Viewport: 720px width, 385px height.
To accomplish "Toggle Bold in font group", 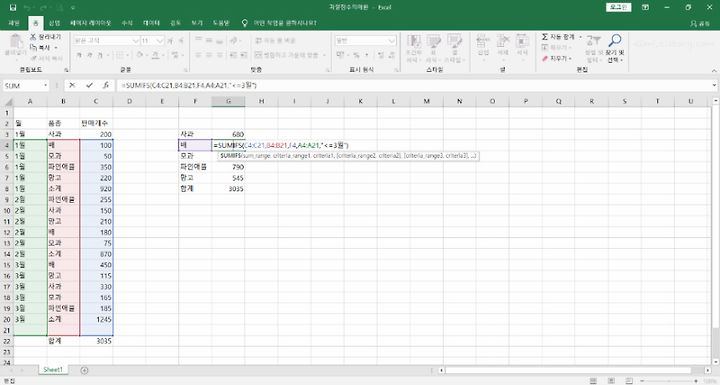I will (x=79, y=55).
